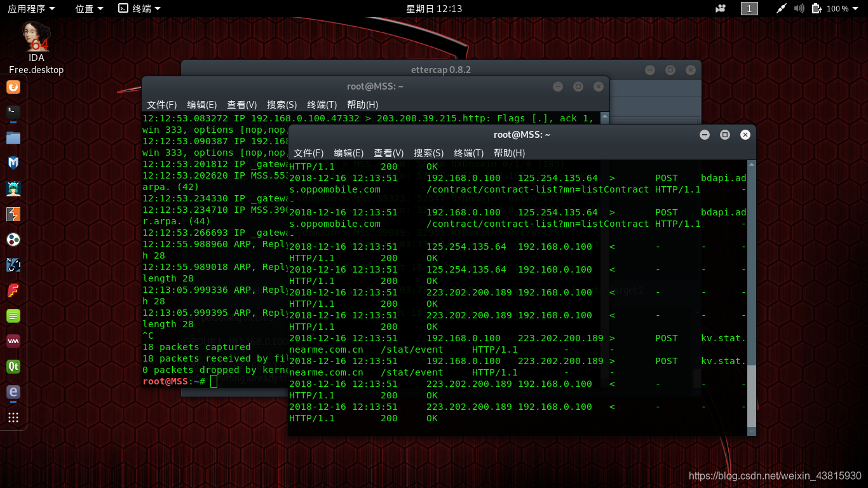Open 文件(F) menu in back terminal
The height and width of the screenshot is (488, 868).
[162, 105]
